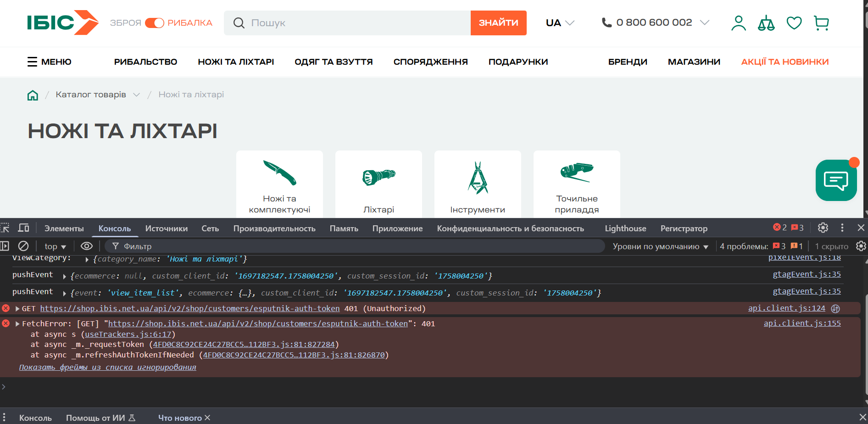Toggle the device toolbar icon in DevTools
The image size is (868, 424).
point(23,228)
